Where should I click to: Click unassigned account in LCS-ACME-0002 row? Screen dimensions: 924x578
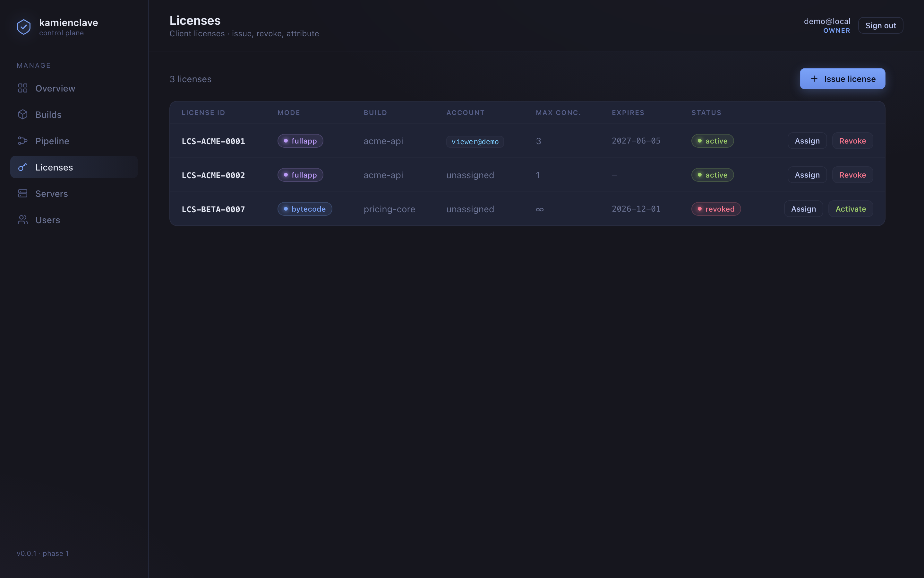(x=470, y=175)
